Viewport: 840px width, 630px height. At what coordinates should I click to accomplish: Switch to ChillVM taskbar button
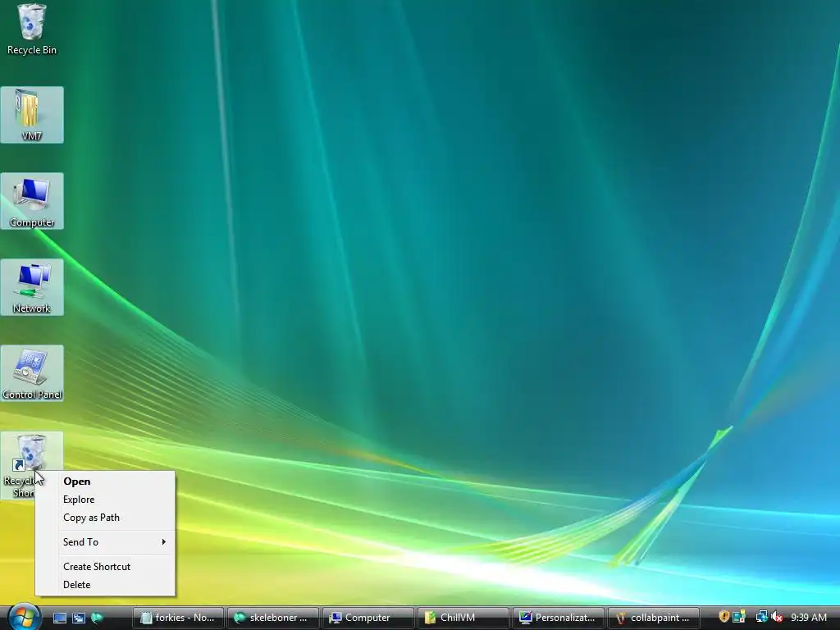pyautogui.click(x=463, y=618)
